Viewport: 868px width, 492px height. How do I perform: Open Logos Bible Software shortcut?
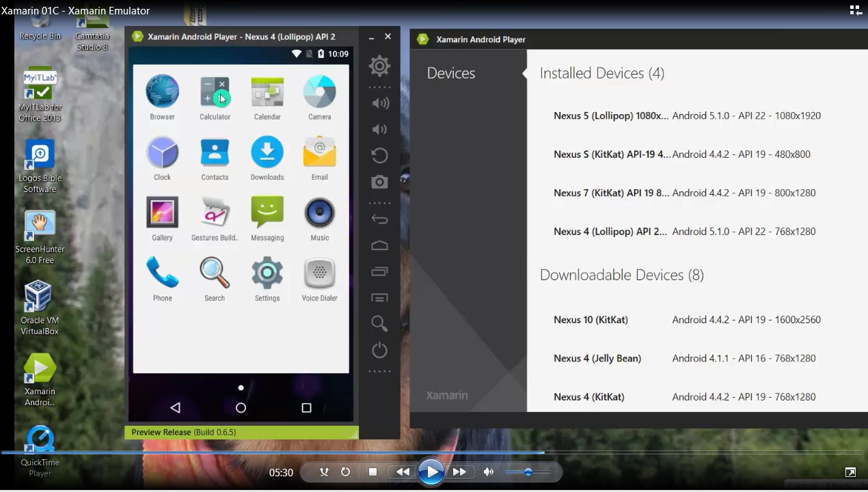coord(40,166)
